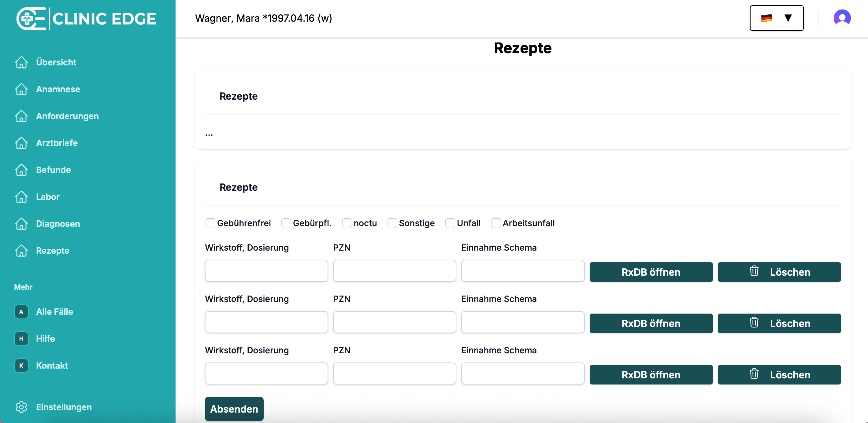This screenshot has width=868, height=423.
Task: Click the Absenden button
Action: [234, 409]
